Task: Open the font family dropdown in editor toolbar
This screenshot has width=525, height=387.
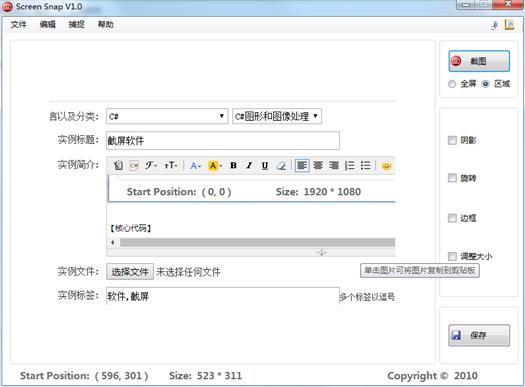Action: [x=151, y=165]
